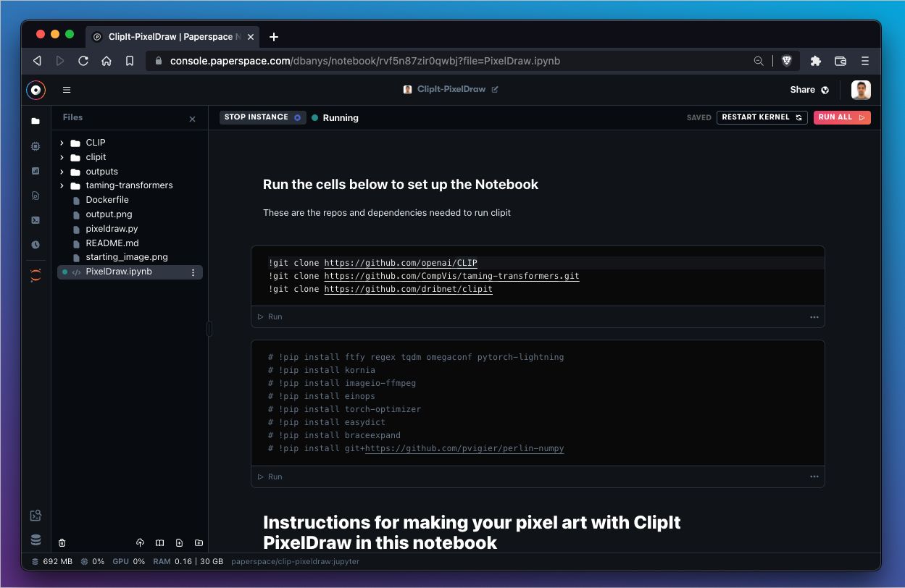Click the STOP INSTANCE button
This screenshot has height=588, width=905.
(262, 117)
